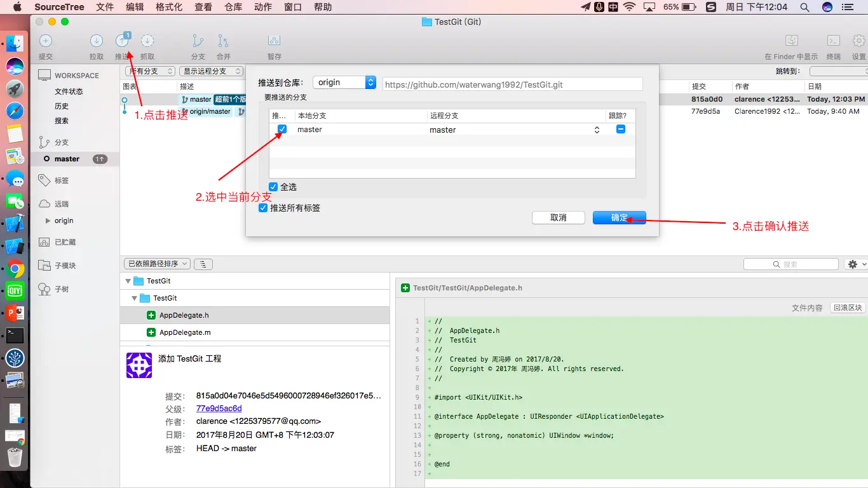Open the Settings (设置) toolbar icon
This screenshot has height=488, width=868.
[x=858, y=41]
